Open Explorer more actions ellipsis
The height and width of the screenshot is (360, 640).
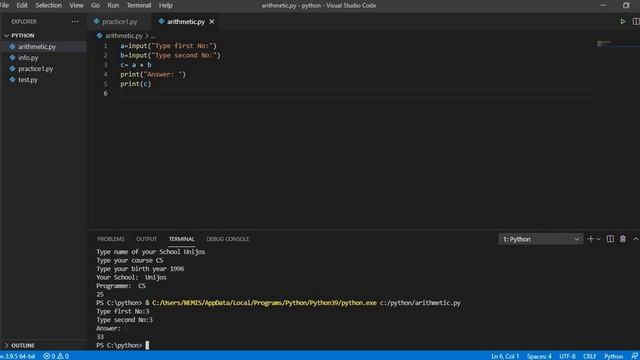click(x=75, y=21)
